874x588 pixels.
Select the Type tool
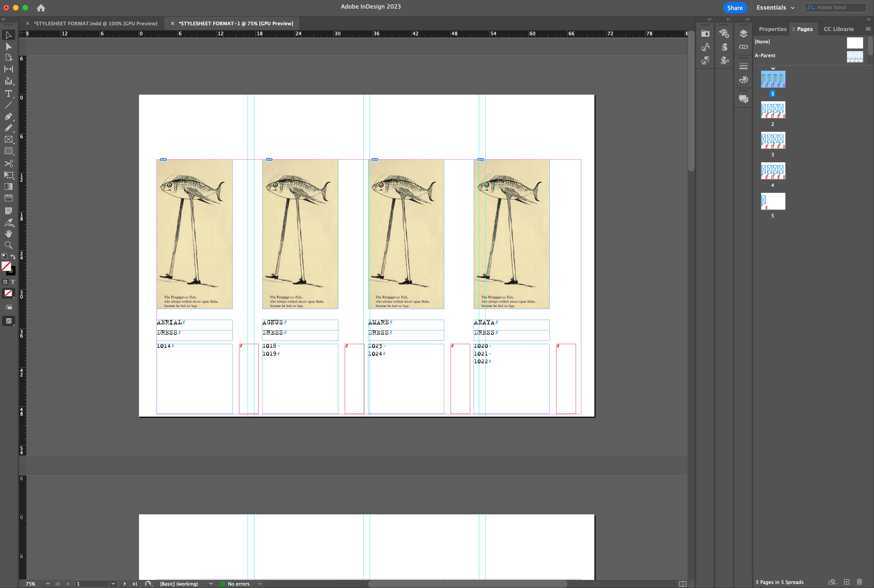click(8, 93)
